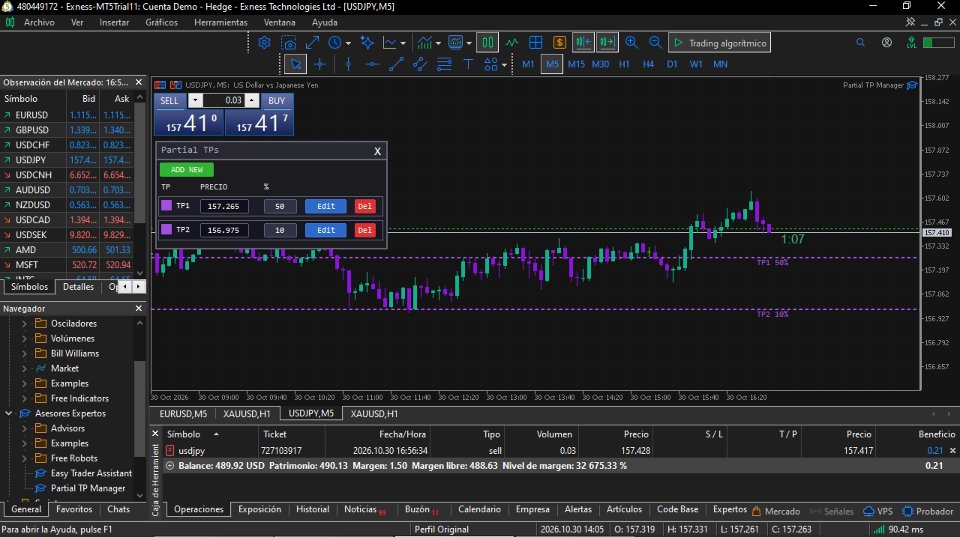This screenshot has width=960, height=537.
Task: Toggle the Trading algorítmico button
Action: pos(719,43)
